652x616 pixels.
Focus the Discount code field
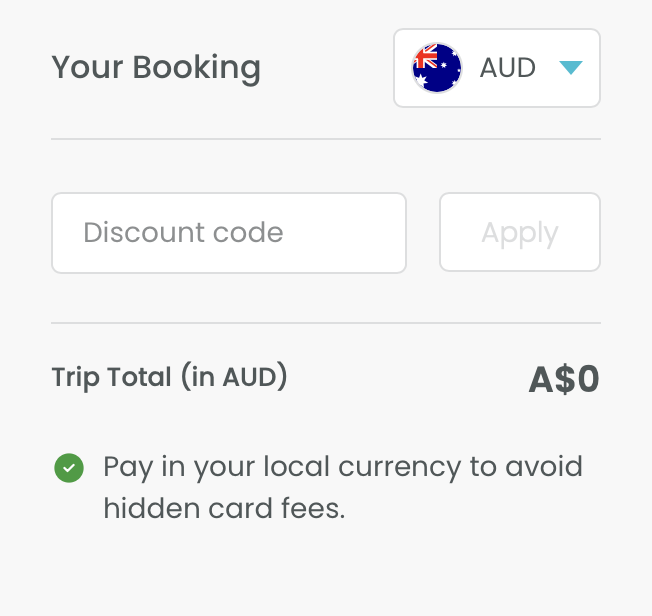pos(228,233)
